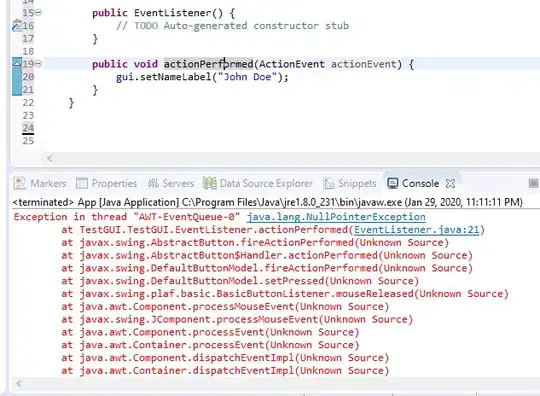Click line number 24 in the gutter
Screen dimensions: 540x396
pos(28,128)
